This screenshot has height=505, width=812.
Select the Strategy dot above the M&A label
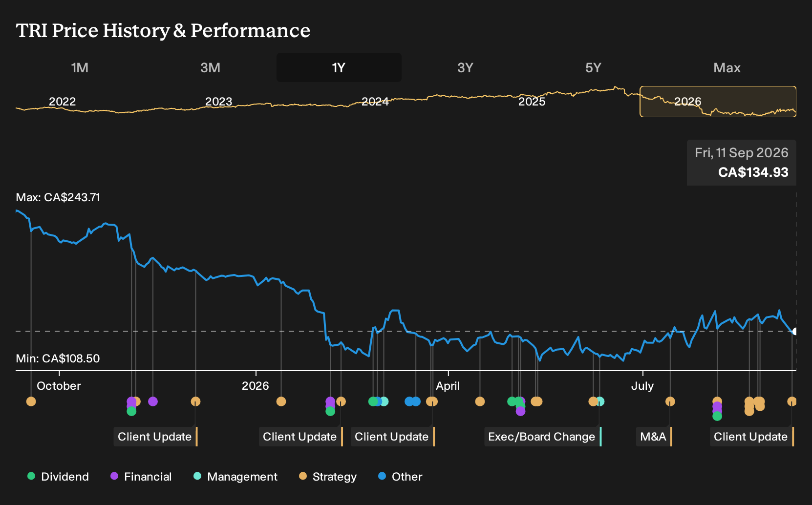click(x=670, y=401)
